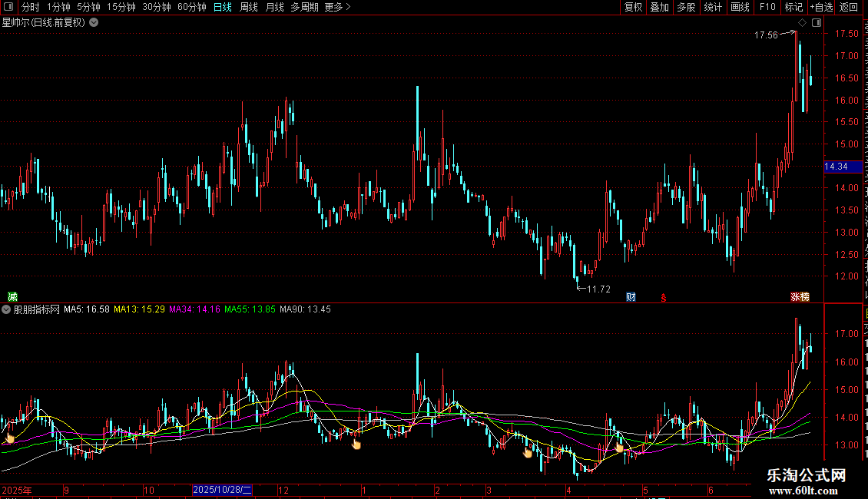The width and height of the screenshot is (868, 499).
Task: Click the 11.72 low price annotation
Action: click(x=598, y=289)
